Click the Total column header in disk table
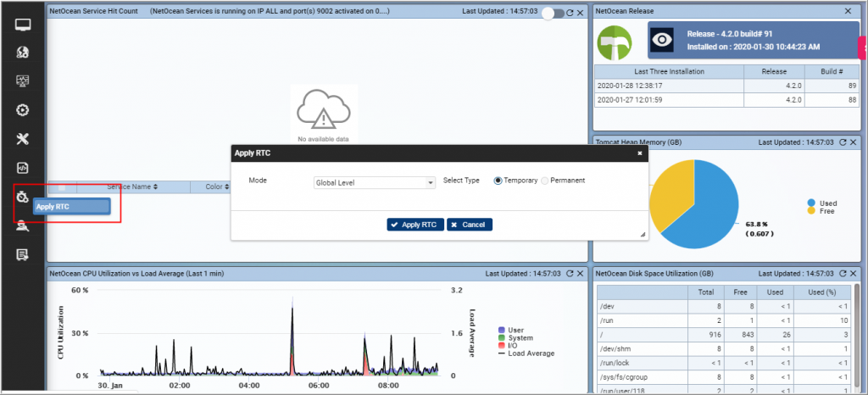The width and height of the screenshot is (868, 395). pos(705,292)
